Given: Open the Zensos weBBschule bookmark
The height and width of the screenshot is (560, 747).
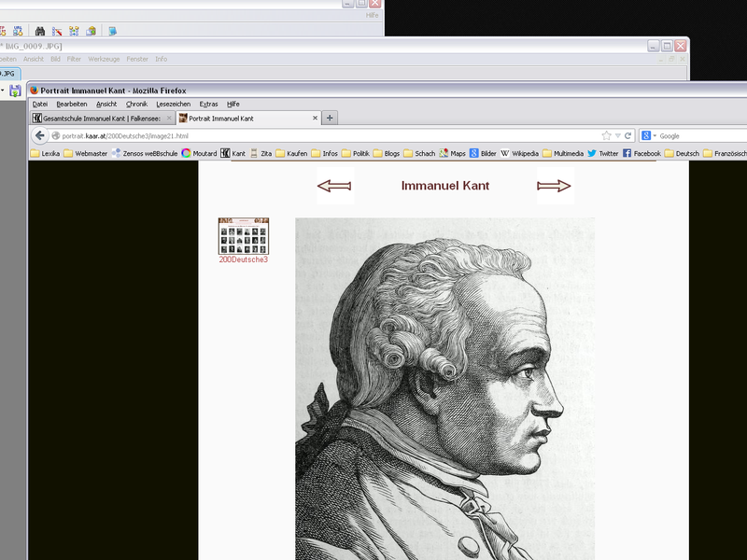Looking at the screenshot, I should click(145, 153).
